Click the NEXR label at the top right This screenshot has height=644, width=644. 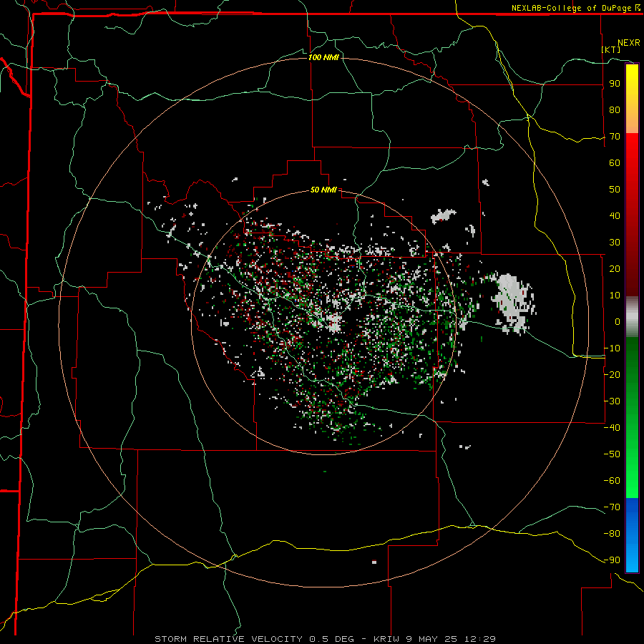tap(629, 43)
